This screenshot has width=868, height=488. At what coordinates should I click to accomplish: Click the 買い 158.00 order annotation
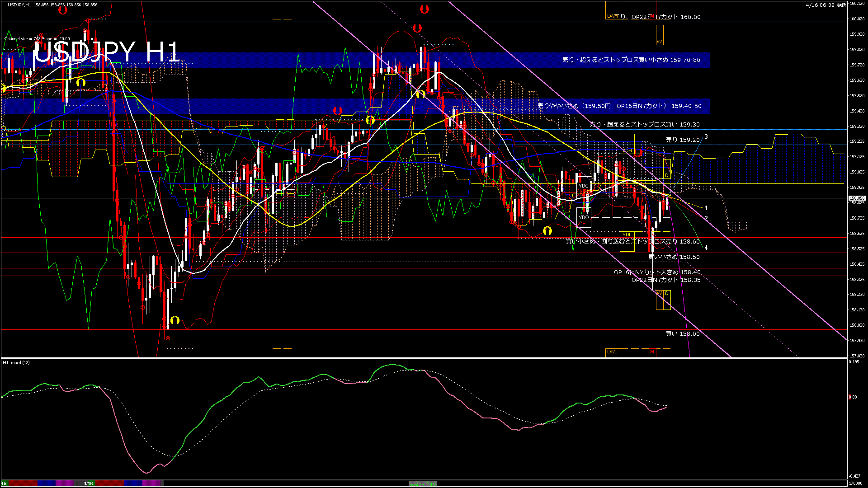tap(683, 334)
